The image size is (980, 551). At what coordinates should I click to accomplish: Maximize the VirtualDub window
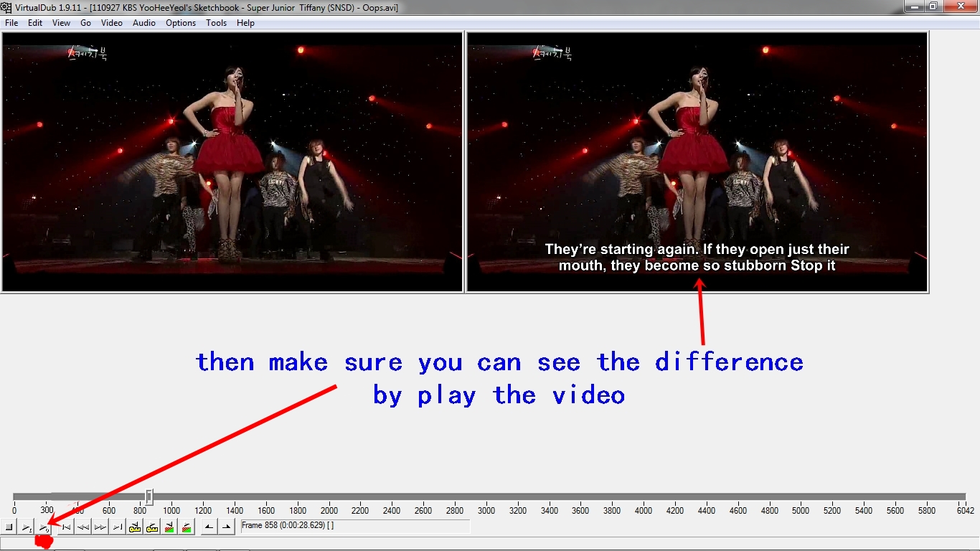[x=933, y=6]
